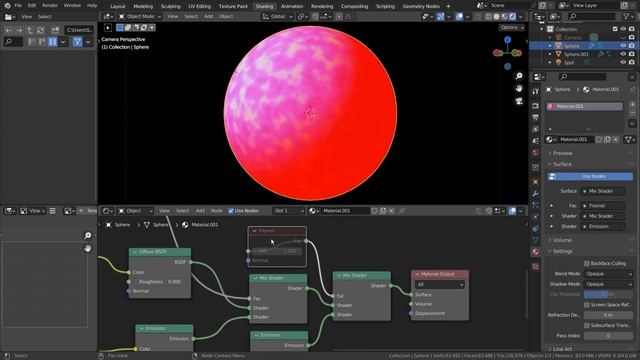The width and height of the screenshot is (640, 360).
Task: Open the Global transform orientation dropdown
Action: pos(278,17)
